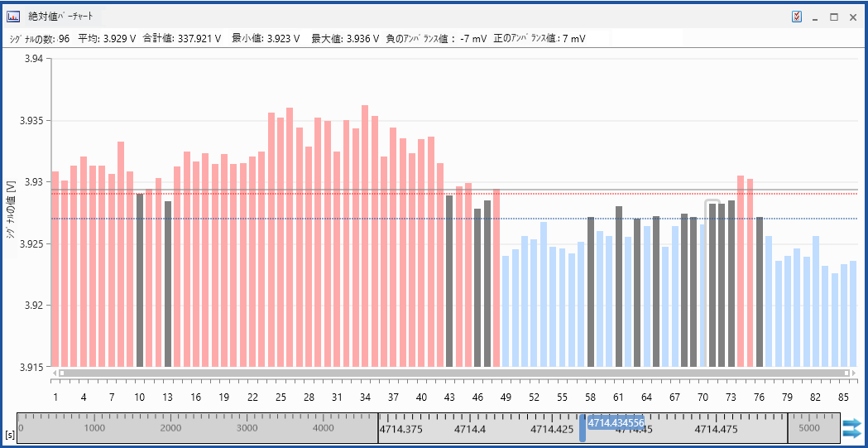
Task: Click the bar chart icon in title bar
Action: [14, 16]
